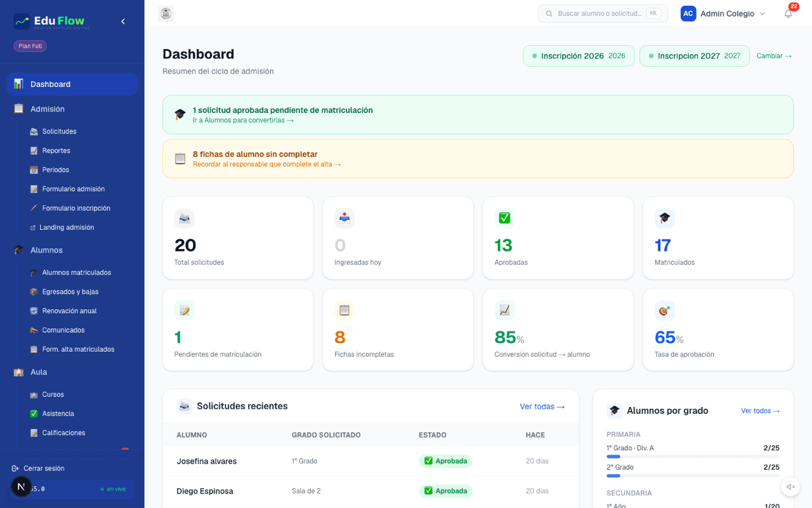Click Ver todas in Solicitudes recientes

pos(542,406)
